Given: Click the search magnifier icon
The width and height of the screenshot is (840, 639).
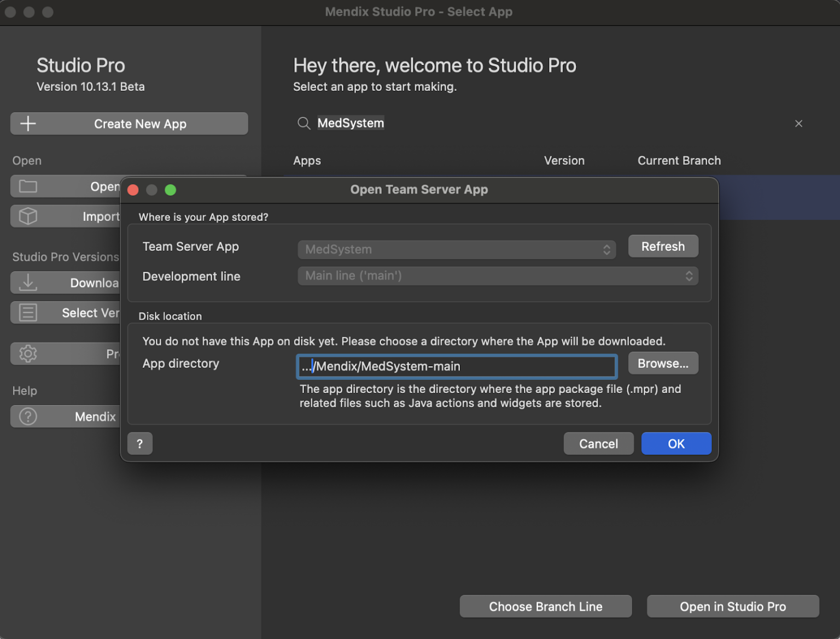Looking at the screenshot, I should coord(304,123).
